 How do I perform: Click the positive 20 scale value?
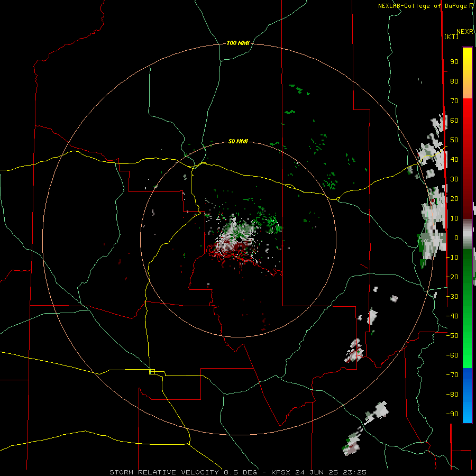[454, 199]
